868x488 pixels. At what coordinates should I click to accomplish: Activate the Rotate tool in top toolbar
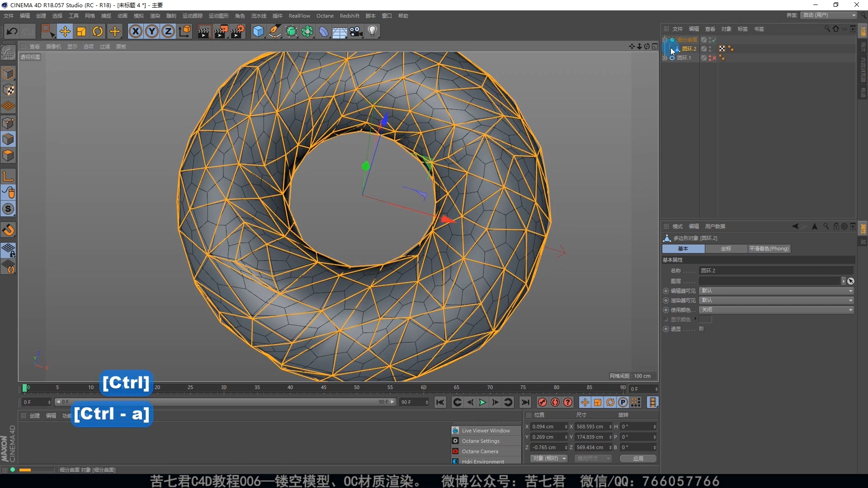click(x=98, y=31)
